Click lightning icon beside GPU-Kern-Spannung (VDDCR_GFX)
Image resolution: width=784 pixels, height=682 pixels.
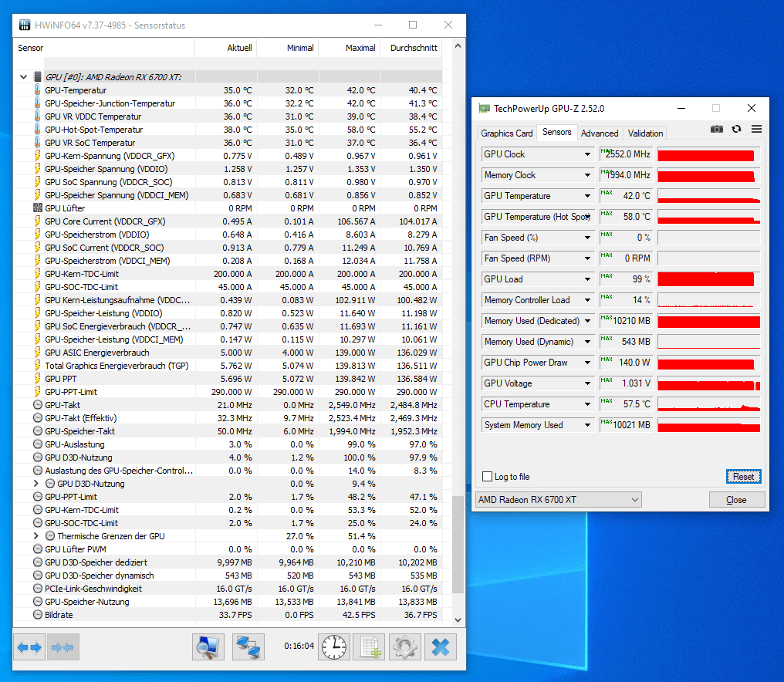(x=38, y=156)
